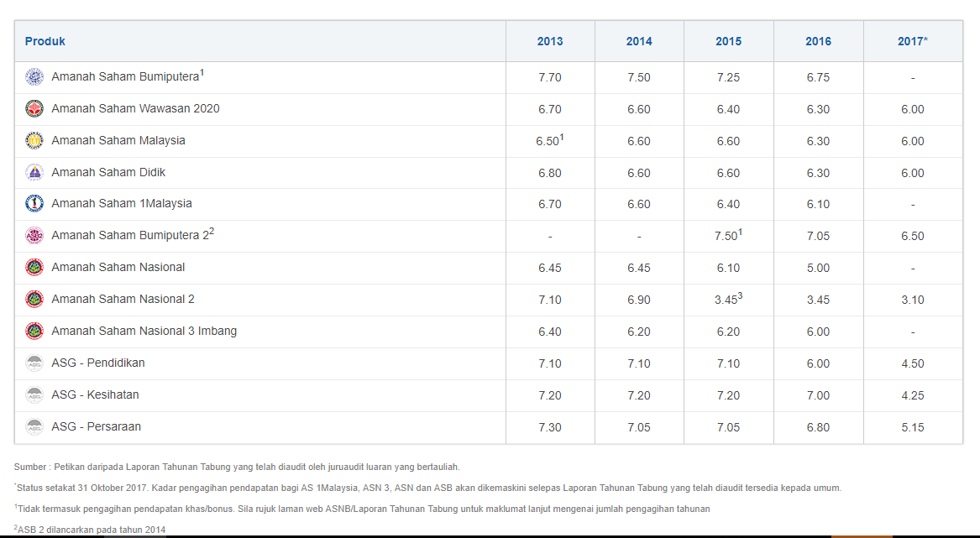Click the 7.00 value for ASG Kesihatan 2016
This screenshot has height=538, width=980.
click(x=818, y=395)
